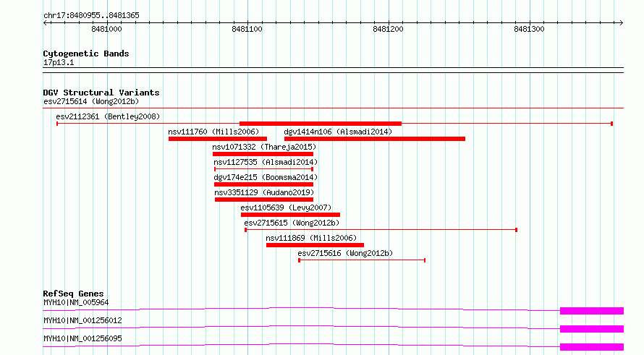
Task: Click the 8481100 ruler position
Action: point(247,29)
